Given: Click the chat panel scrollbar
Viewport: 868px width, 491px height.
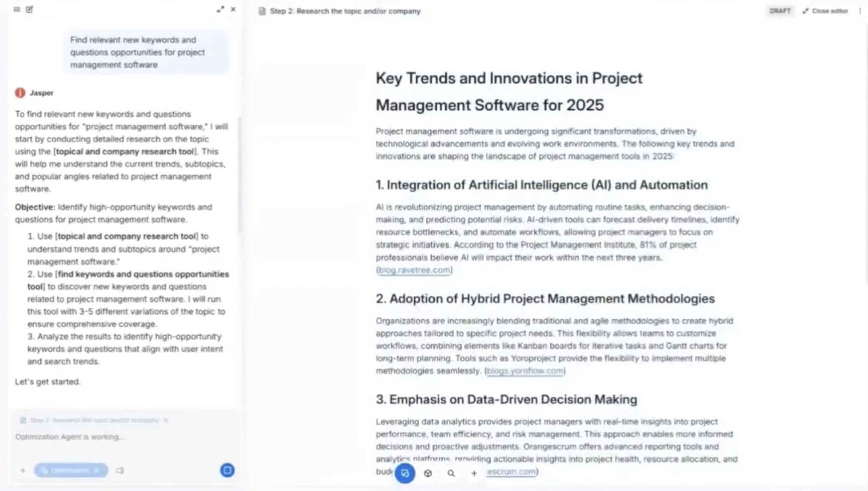Looking at the screenshot, I should pos(239,175).
